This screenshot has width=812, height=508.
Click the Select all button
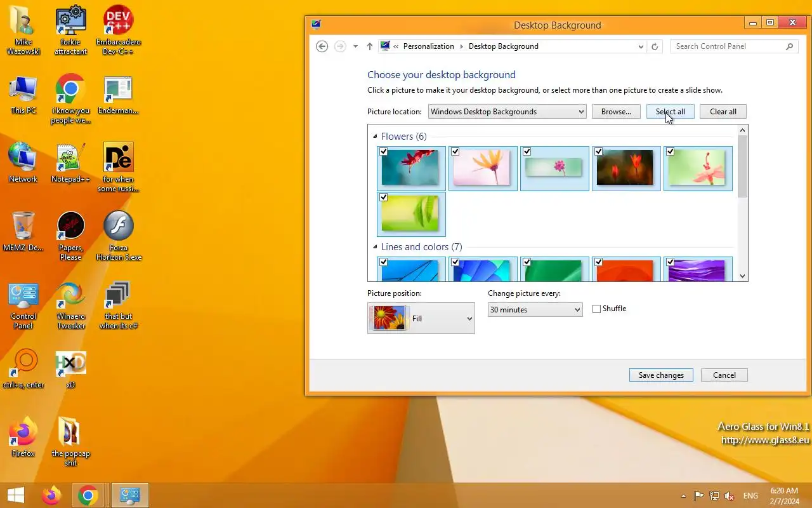(671, 112)
